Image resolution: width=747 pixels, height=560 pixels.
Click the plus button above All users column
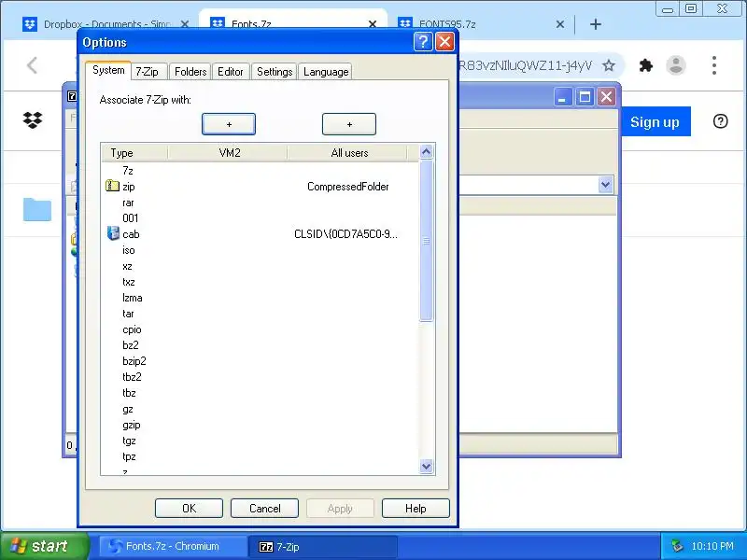click(348, 124)
